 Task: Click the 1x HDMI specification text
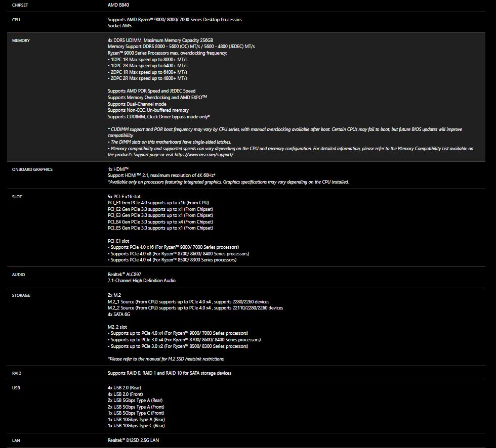pyautogui.click(x=119, y=169)
